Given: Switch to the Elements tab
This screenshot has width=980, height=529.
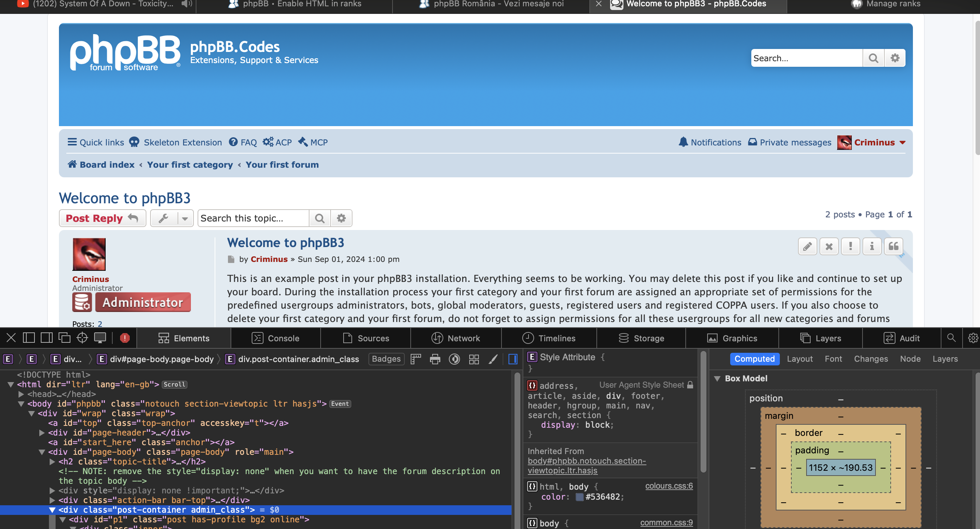Looking at the screenshot, I should tap(184, 338).
